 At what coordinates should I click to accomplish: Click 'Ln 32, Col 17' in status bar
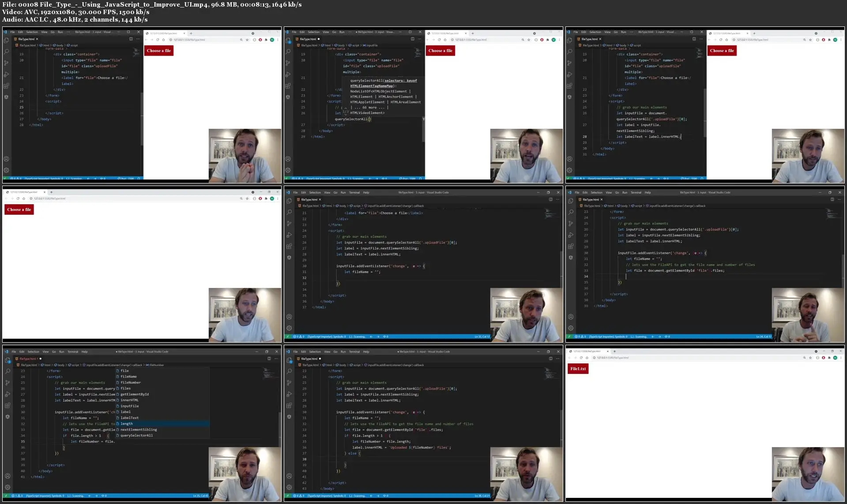pyautogui.click(x=482, y=336)
